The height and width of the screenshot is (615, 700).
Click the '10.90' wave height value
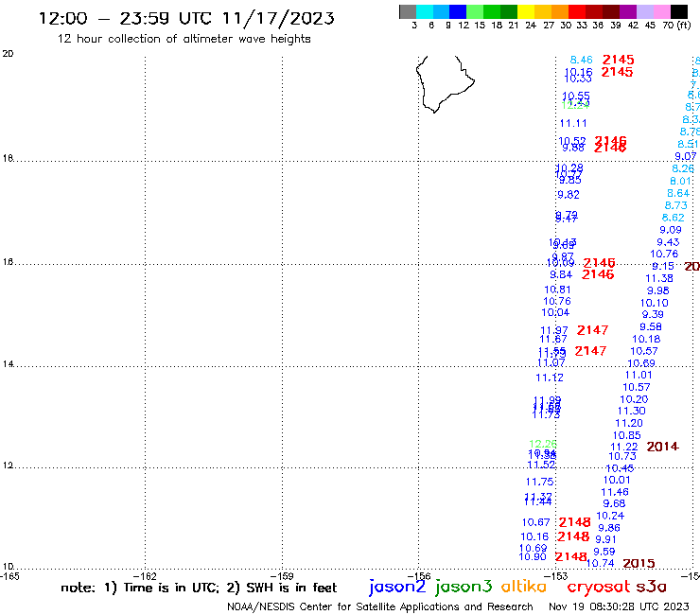pos(533,556)
